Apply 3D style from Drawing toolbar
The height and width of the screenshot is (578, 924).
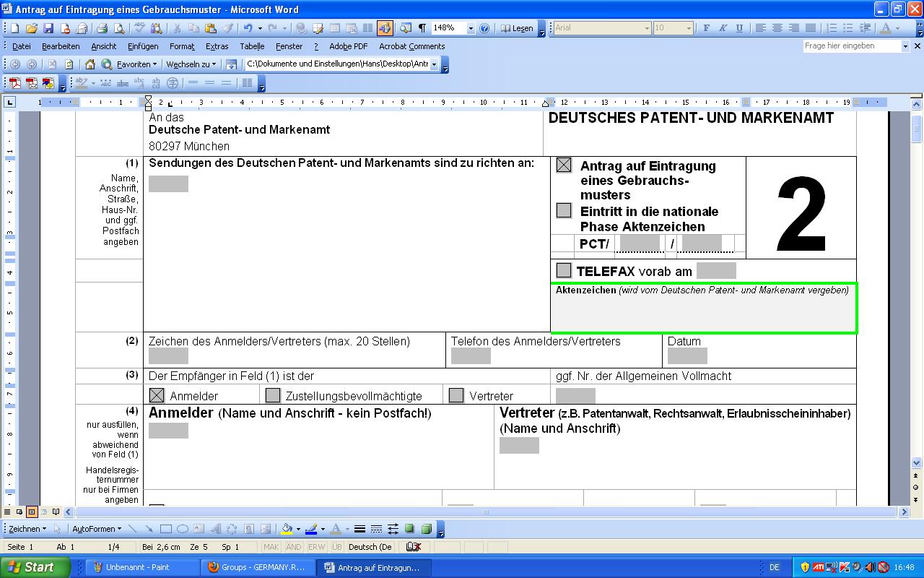pyautogui.click(x=426, y=529)
